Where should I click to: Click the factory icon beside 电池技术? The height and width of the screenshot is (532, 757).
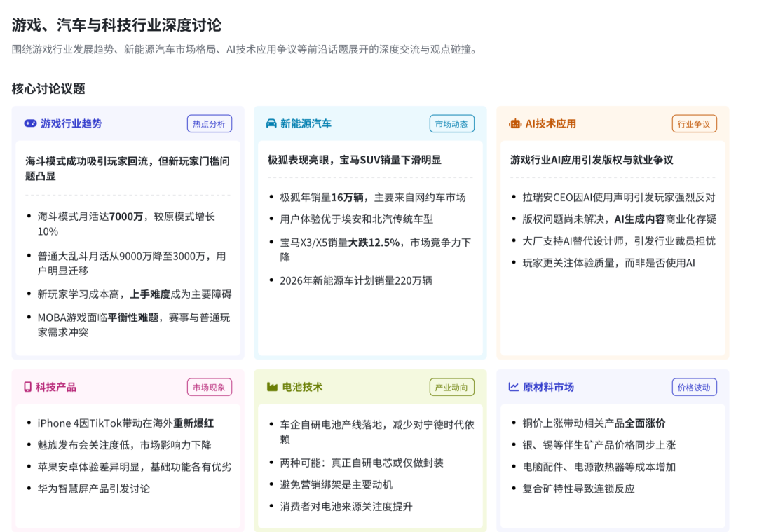click(x=272, y=387)
